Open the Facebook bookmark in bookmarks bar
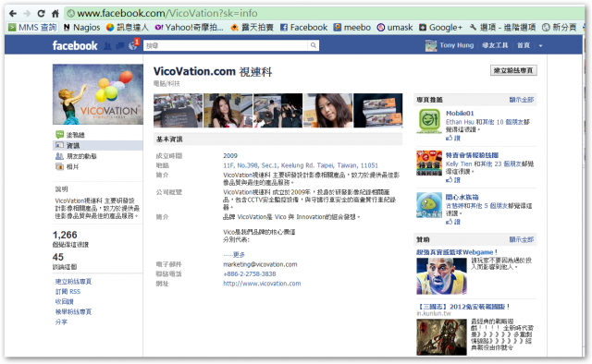The width and height of the screenshot is (592, 364). coord(304,27)
